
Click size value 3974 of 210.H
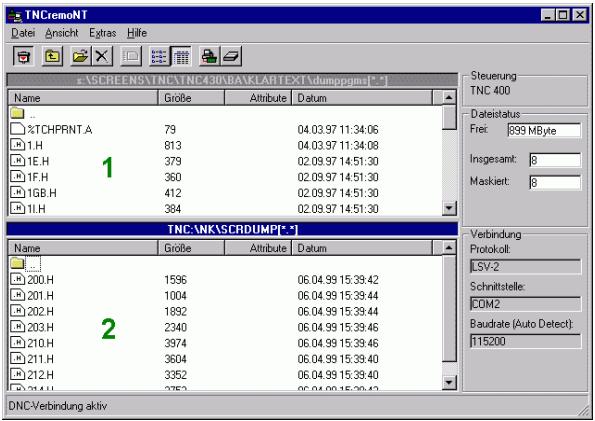click(x=175, y=343)
